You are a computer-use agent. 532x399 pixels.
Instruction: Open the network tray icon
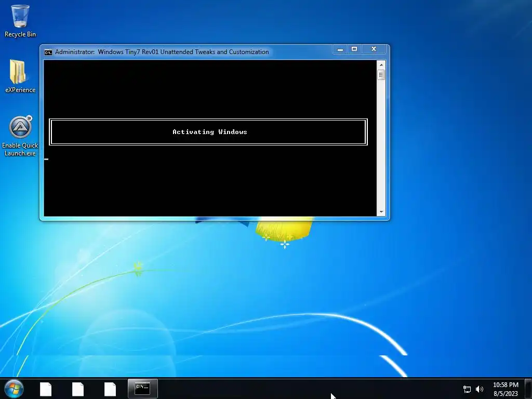pos(467,389)
